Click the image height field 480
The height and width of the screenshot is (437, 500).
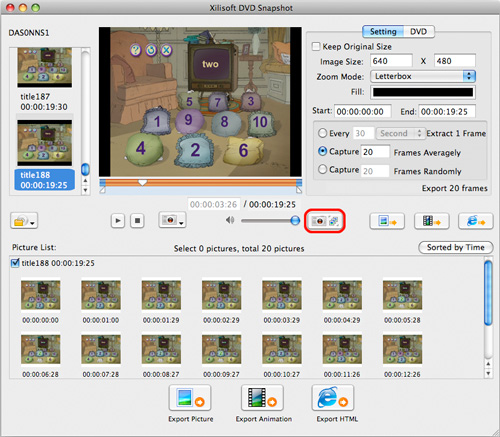click(455, 61)
